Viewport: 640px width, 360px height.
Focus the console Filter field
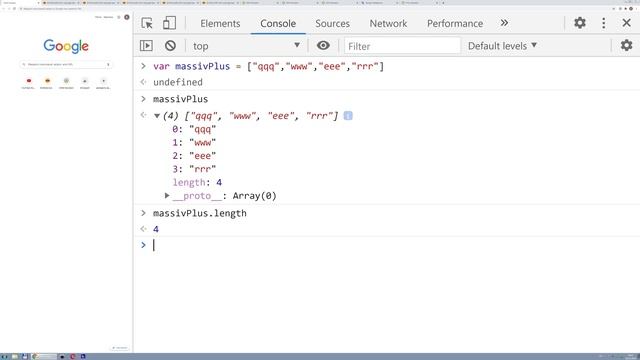tap(402, 46)
